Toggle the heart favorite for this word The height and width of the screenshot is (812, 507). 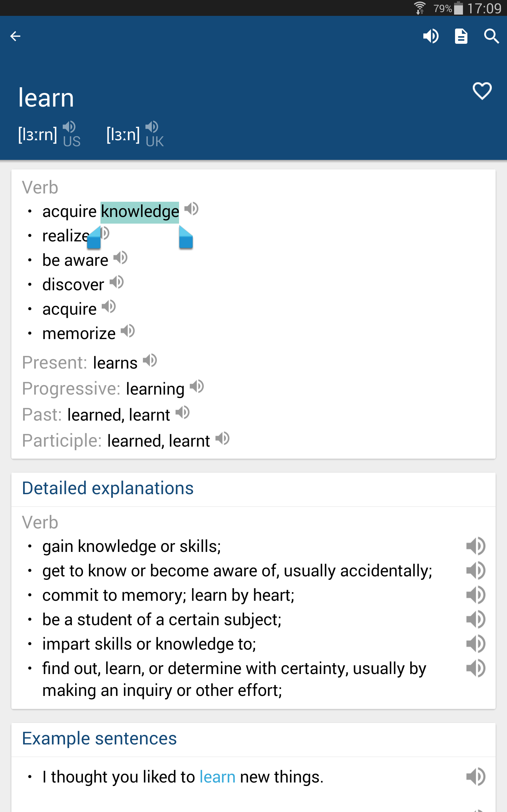(x=482, y=91)
